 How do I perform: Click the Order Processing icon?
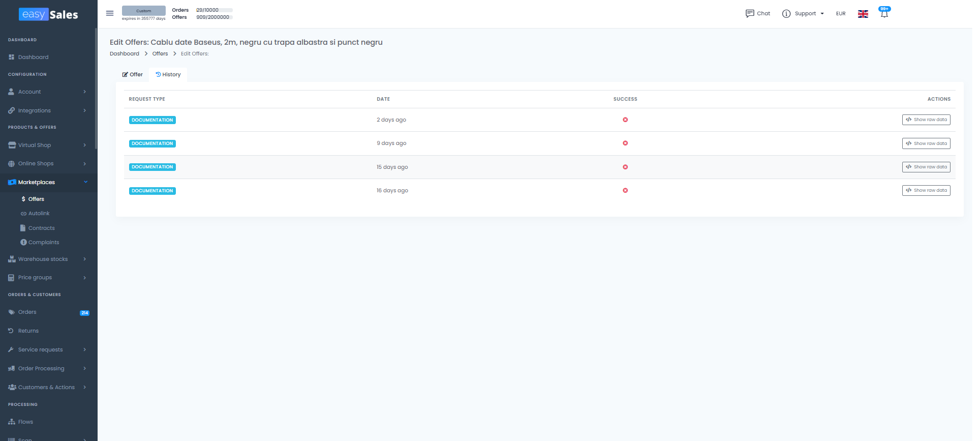click(11, 368)
